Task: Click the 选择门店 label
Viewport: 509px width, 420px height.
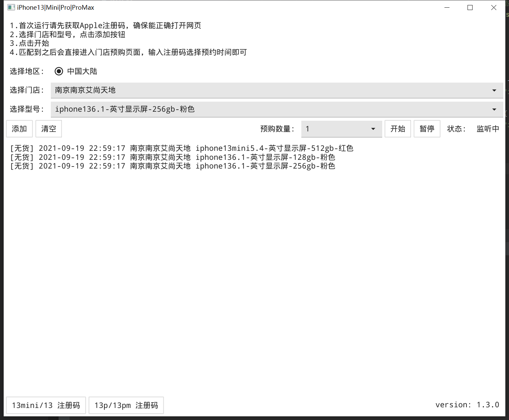Action: tap(27, 90)
